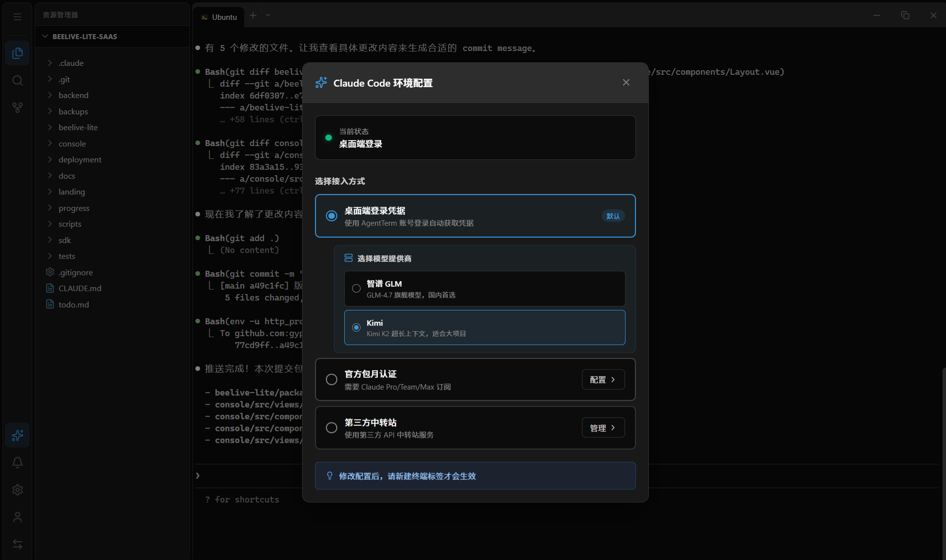Expand the backend folder
Screen dimensions: 946x560
click(112, 95)
